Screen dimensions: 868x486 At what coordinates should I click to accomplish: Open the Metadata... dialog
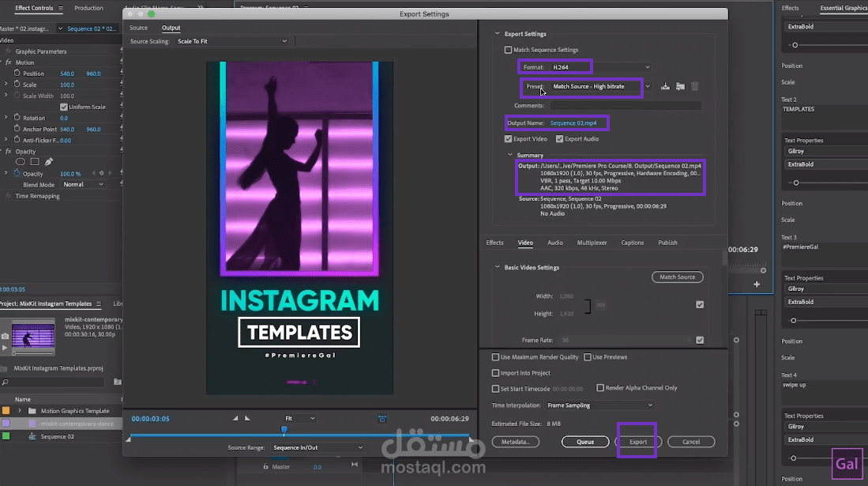click(x=516, y=442)
